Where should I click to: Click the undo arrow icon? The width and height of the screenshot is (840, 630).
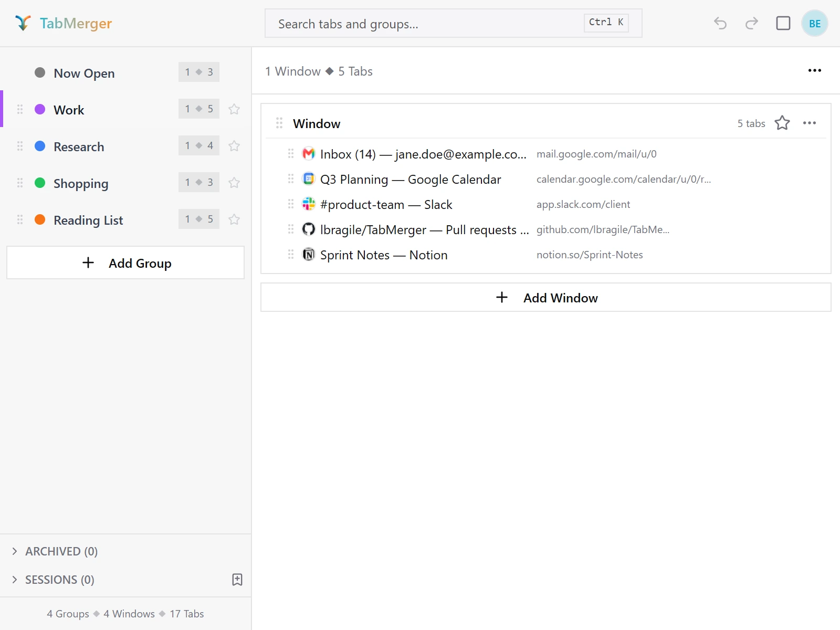(x=720, y=23)
